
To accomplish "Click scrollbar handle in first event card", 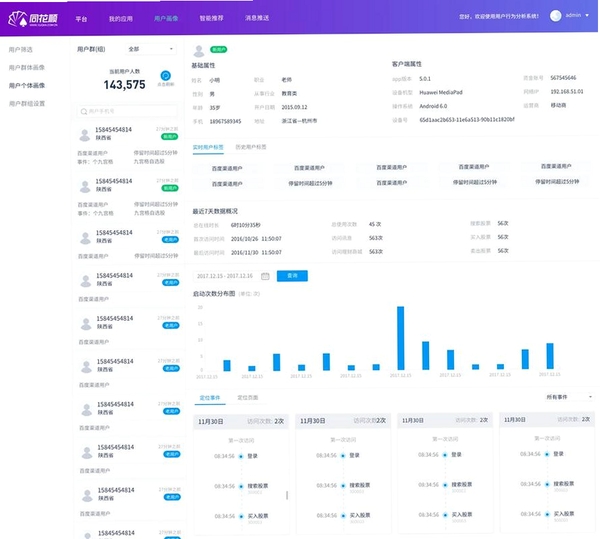I will 287,495.
